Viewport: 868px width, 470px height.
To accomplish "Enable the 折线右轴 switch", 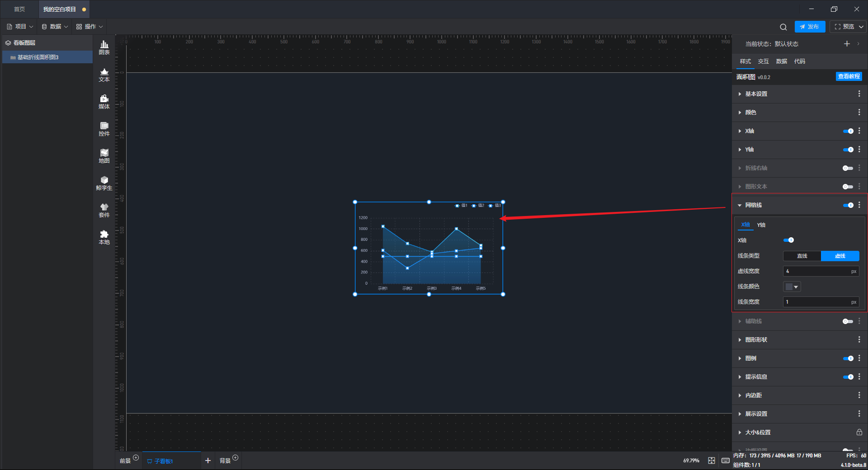I will (848, 168).
